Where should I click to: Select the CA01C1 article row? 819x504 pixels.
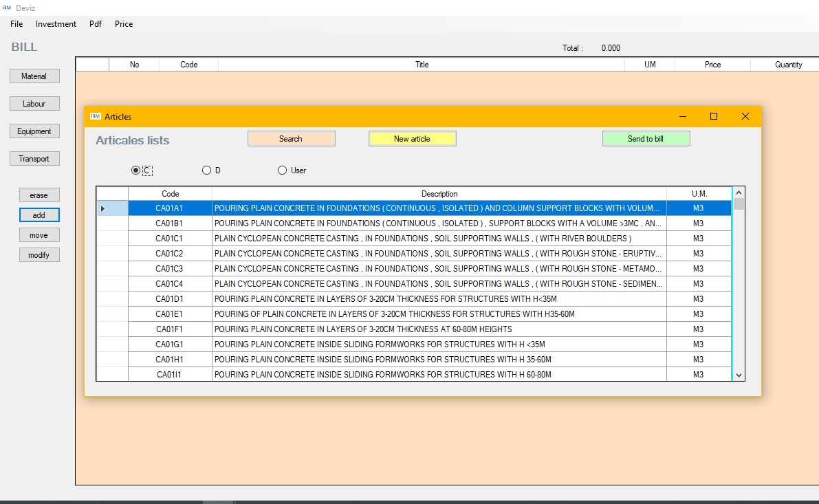point(439,239)
